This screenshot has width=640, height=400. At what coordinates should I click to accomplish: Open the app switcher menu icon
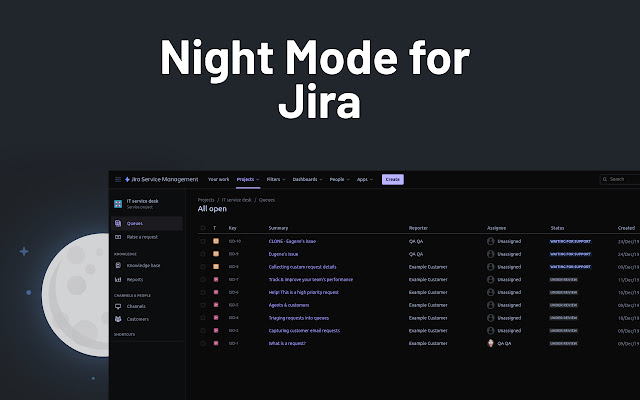(117, 179)
